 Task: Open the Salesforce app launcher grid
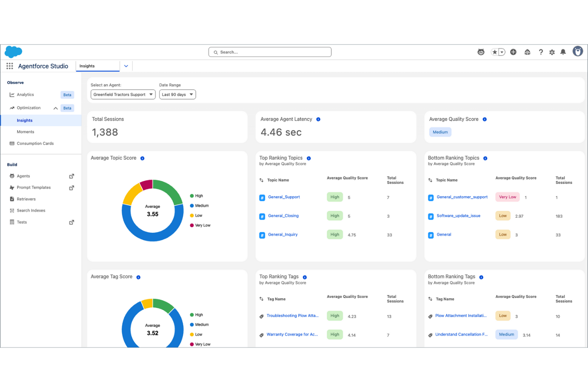click(10, 66)
